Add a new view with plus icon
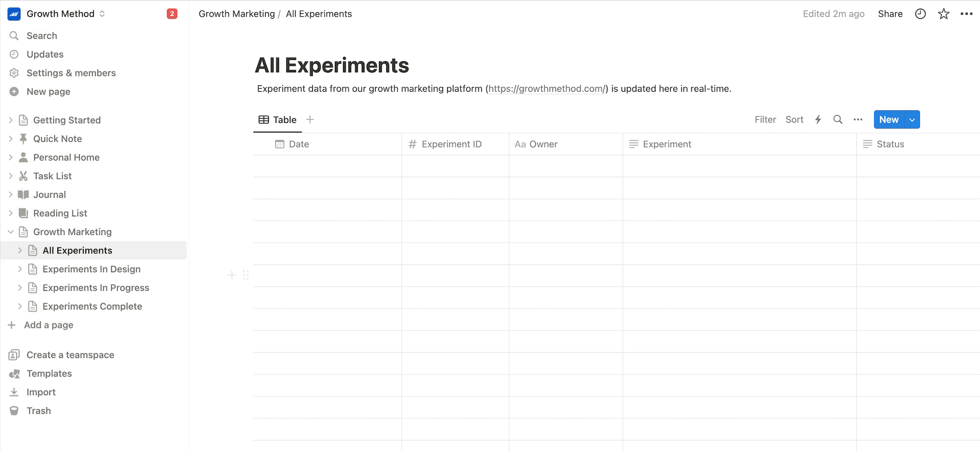Image resolution: width=980 pixels, height=451 pixels. point(310,120)
